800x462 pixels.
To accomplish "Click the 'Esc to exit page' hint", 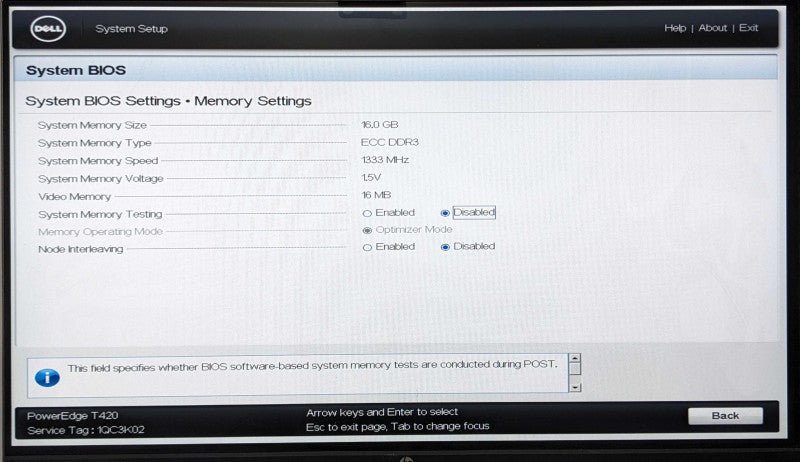I will (x=345, y=427).
